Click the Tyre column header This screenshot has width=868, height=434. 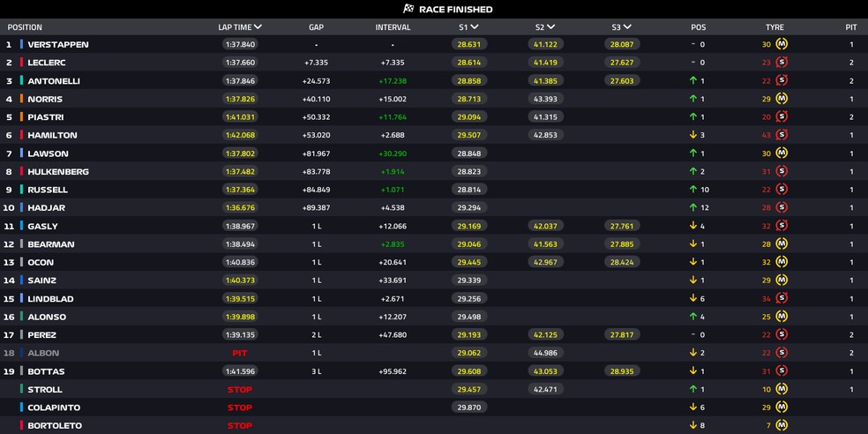click(x=774, y=27)
